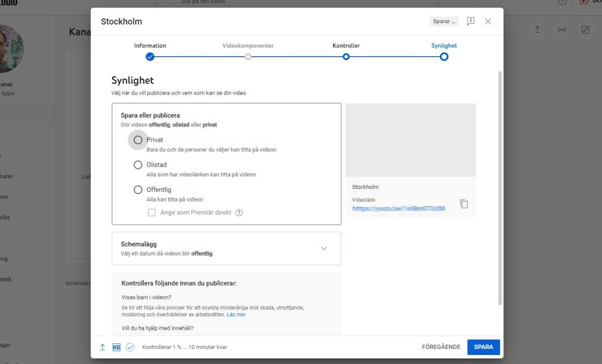Jump to the Kontroller step
This screenshot has width=602, height=364.
pos(346,57)
